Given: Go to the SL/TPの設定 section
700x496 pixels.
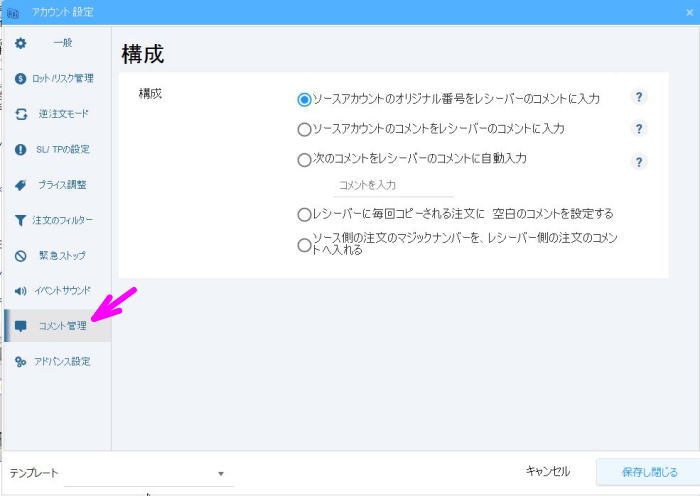Looking at the screenshot, I should tap(58, 150).
